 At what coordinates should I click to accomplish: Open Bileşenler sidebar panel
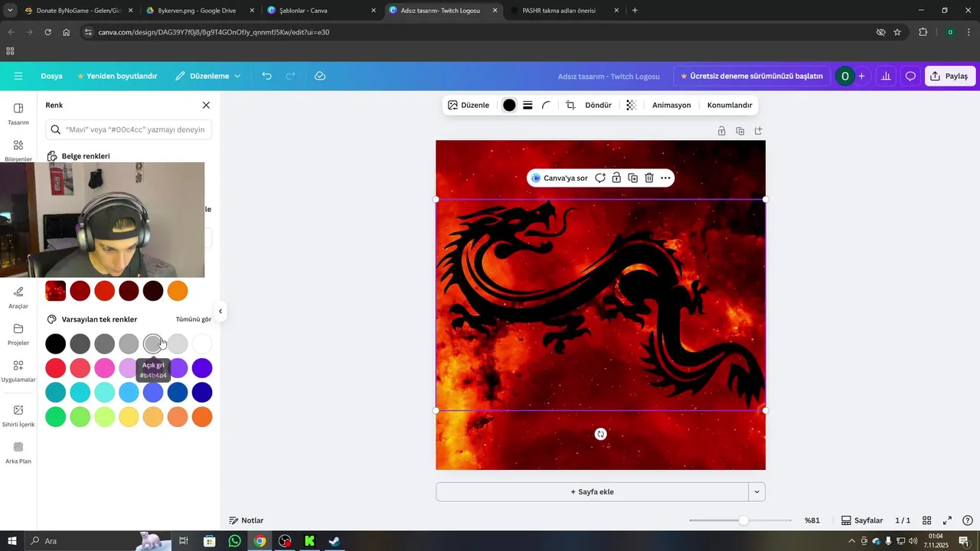coord(18,150)
